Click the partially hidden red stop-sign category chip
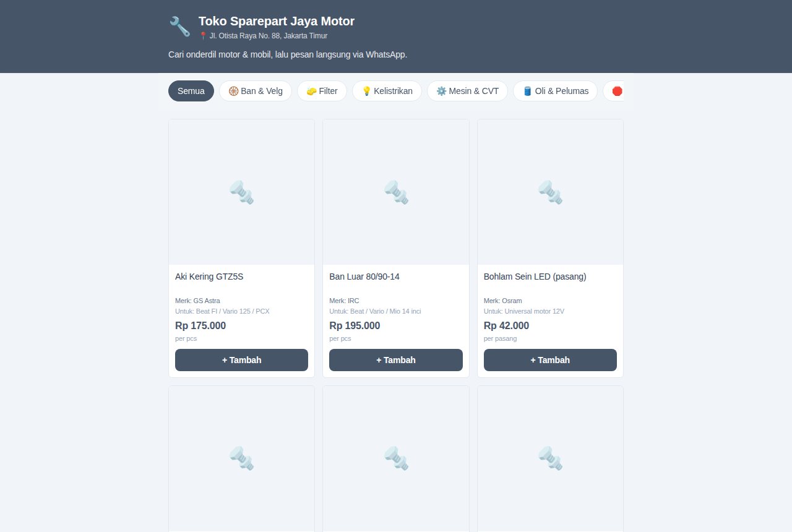792x532 pixels. point(614,91)
